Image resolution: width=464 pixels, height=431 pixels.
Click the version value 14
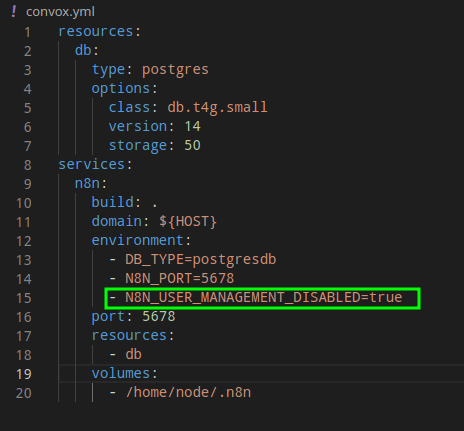pyautogui.click(x=193, y=126)
